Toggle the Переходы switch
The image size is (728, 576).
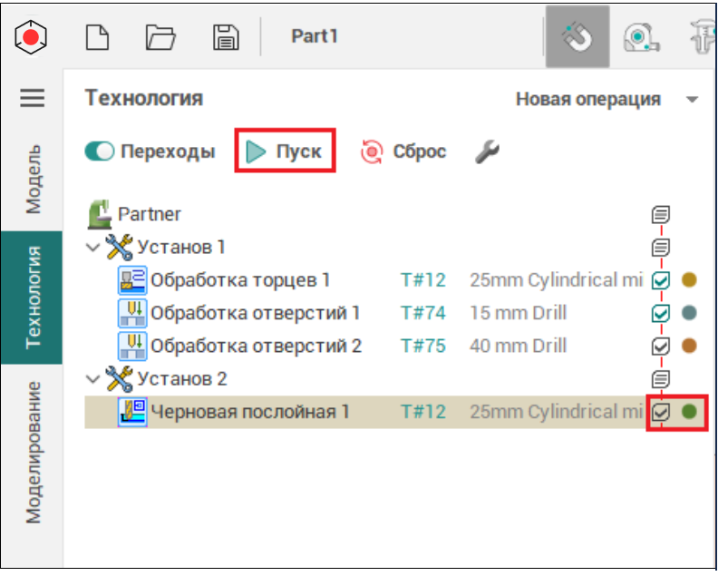(99, 151)
